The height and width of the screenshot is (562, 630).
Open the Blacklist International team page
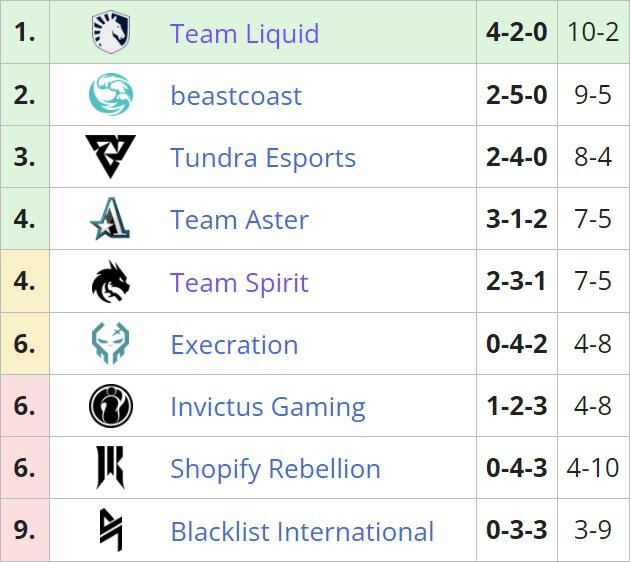(x=302, y=531)
